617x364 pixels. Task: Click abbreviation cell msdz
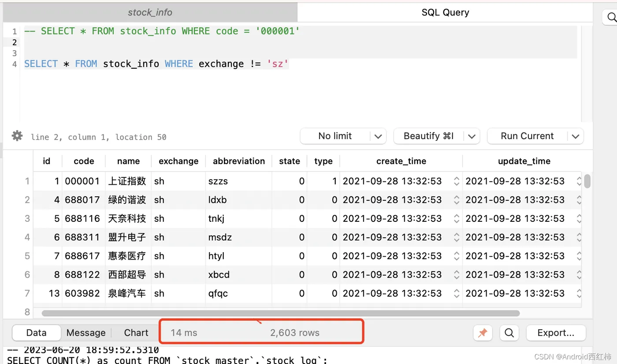point(238,237)
